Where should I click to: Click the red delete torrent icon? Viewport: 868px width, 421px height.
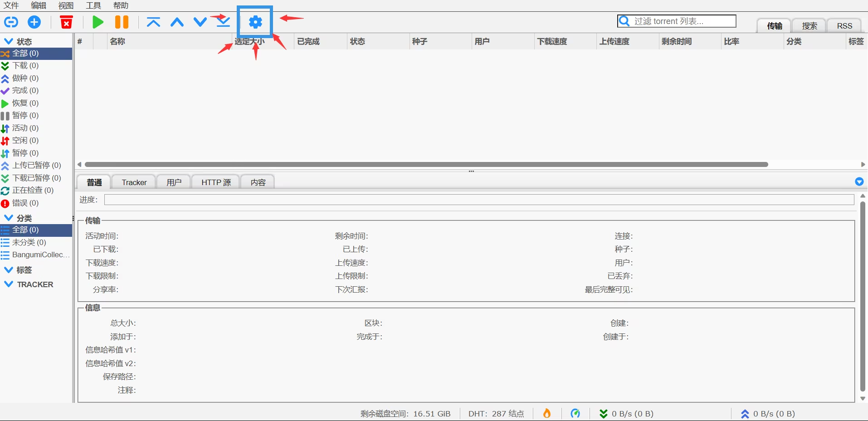(x=67, y=22)
